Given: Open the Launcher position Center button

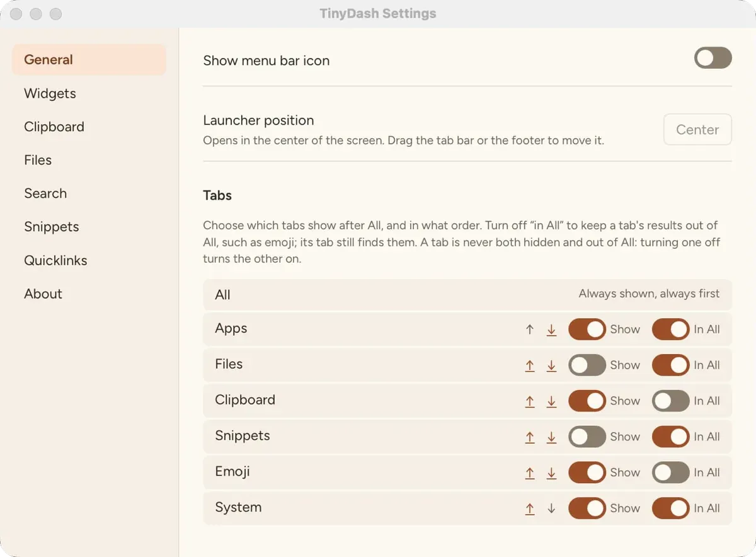Looking at the screenshot, I should (697, 130).
